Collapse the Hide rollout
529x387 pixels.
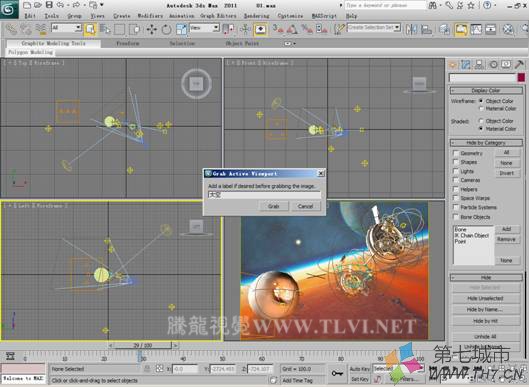click(486, 277)
